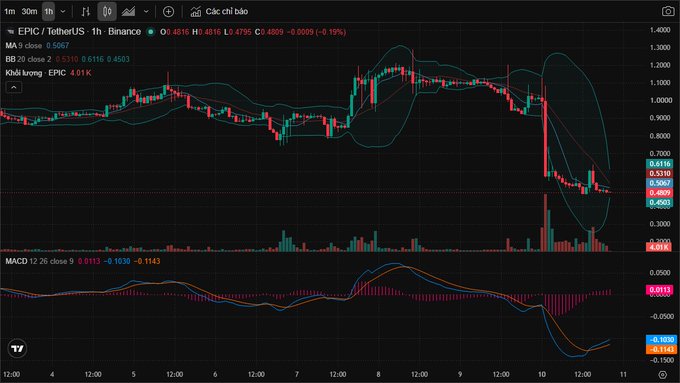Click the add symbol plus icon
680x383 pixels.
tap(168, 12)
